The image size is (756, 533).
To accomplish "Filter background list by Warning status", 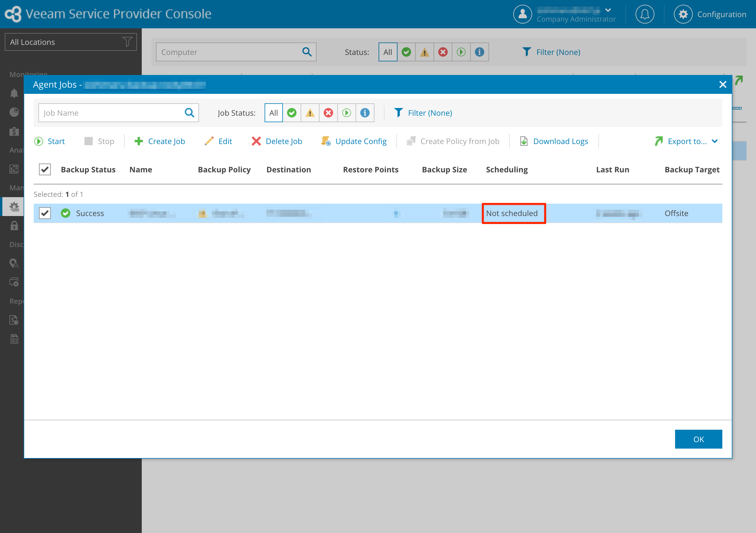I will click(424, 52).
